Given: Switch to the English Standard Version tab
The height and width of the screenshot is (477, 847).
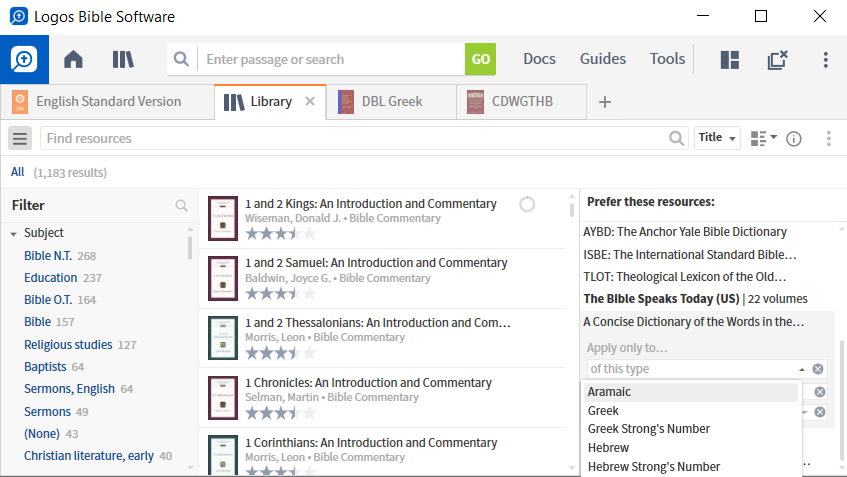Looking at the screenshot, I should tap(107, 102).
